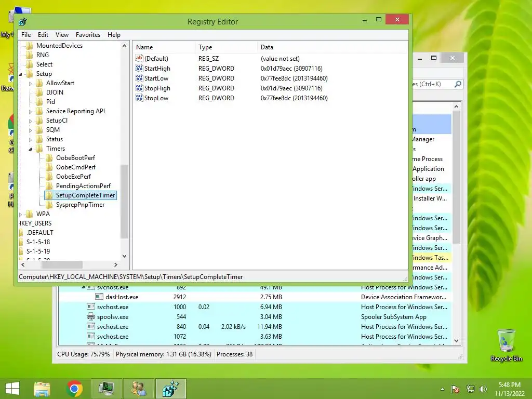Screen dimensions: 532x399
Task: Select the S-1-5-18 key
Action: click(x=38, y=242)
